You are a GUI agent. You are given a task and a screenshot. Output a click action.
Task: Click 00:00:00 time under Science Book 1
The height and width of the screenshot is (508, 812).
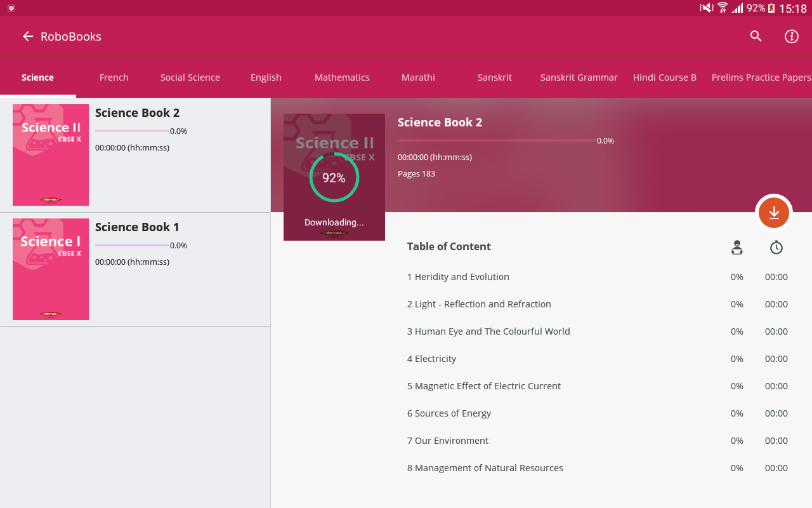pos(132,262)
